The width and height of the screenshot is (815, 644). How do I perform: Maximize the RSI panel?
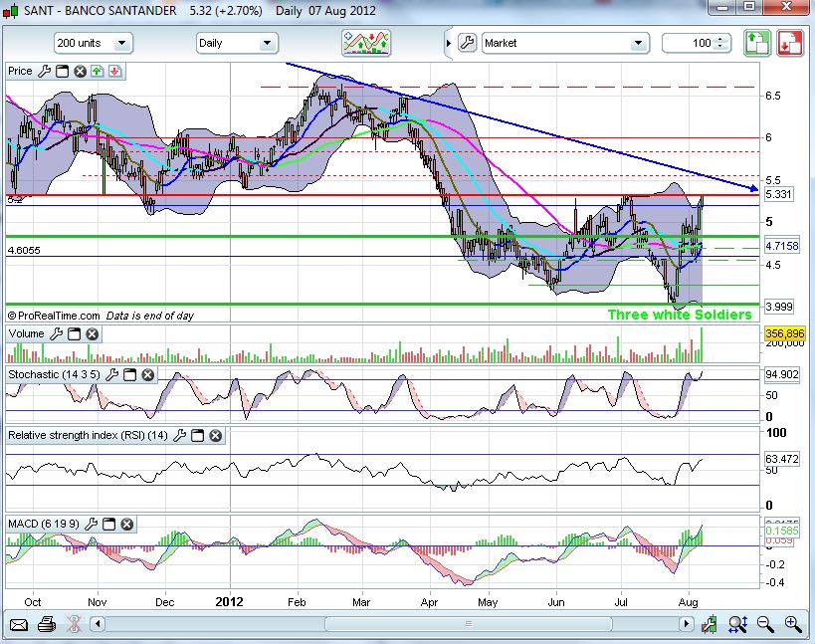197,436
